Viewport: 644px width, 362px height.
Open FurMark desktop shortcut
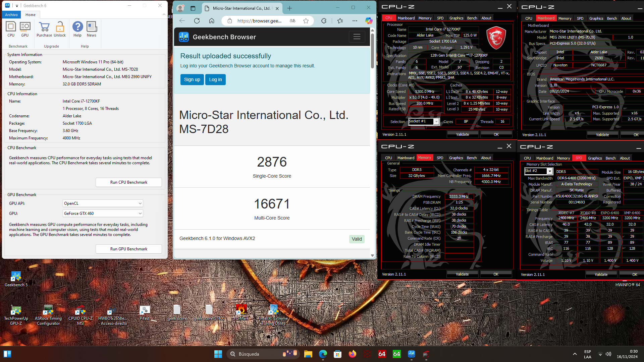(241, 313)
